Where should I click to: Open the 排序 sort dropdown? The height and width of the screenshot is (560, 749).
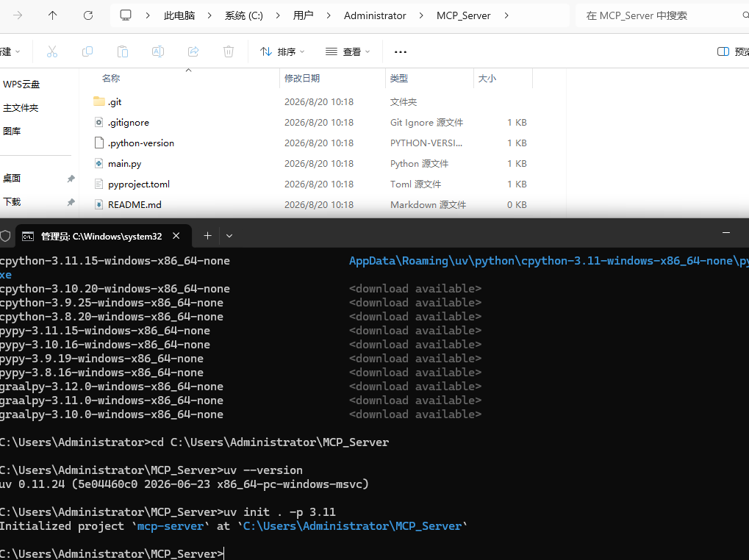(282, 51)
